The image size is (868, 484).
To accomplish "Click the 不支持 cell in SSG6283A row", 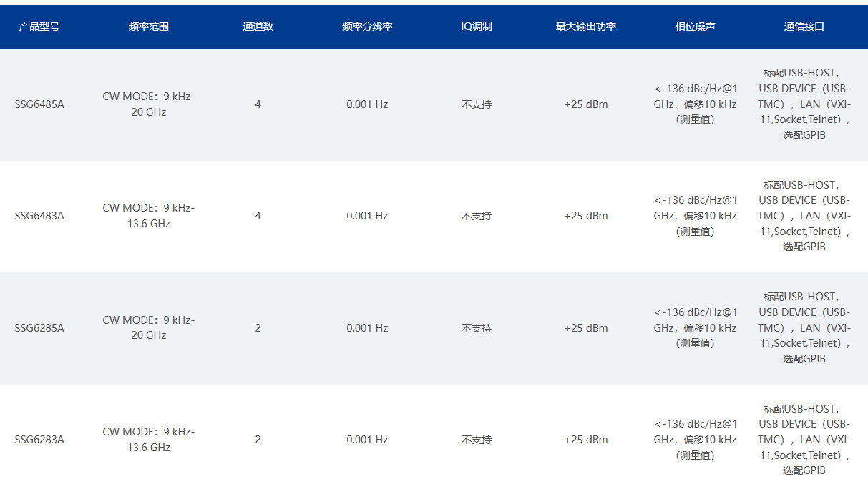I will 477,440.
